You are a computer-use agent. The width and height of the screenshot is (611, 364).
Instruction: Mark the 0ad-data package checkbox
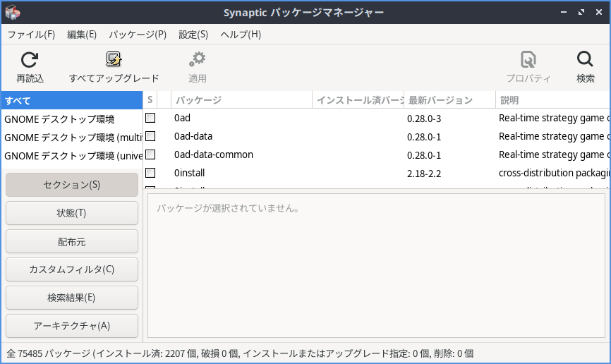pyautogui.click(x=150, y=136)
